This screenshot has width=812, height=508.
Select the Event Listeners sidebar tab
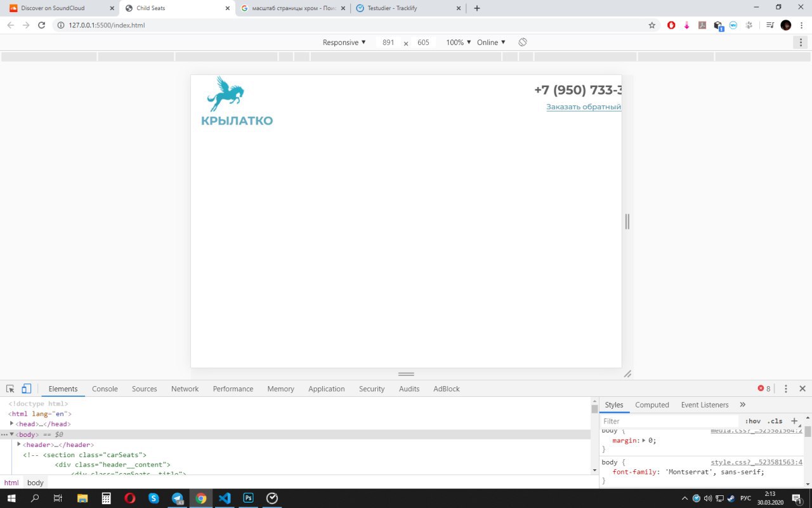pos(704,404)
